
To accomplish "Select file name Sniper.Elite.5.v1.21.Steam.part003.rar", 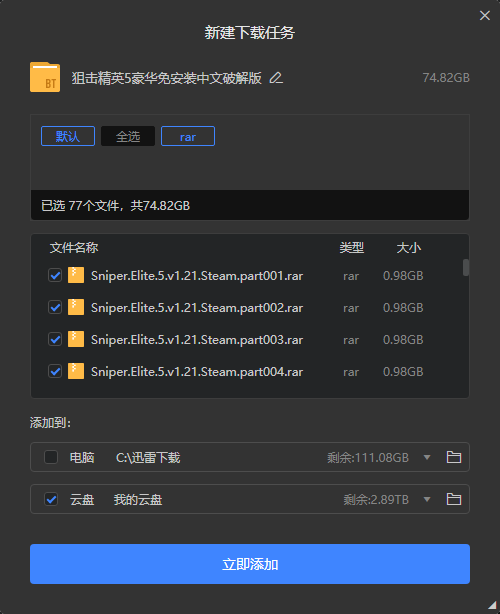I will pos(197,340).
